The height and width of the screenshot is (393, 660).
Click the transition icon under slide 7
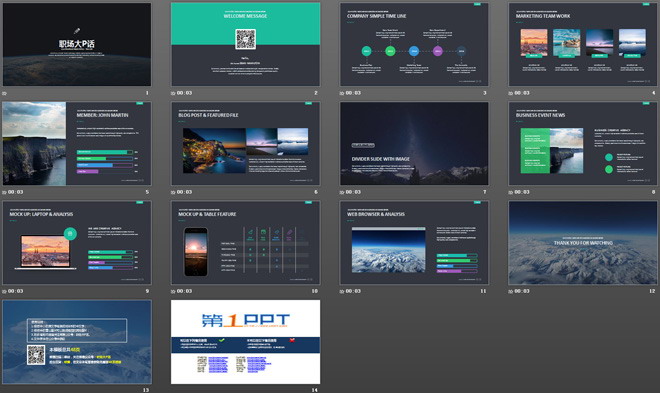pos(342,192)
